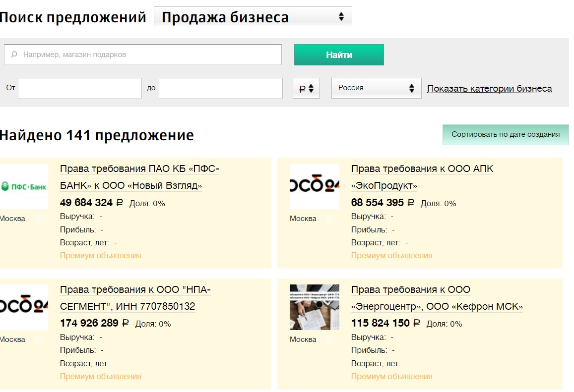Screen dimensions: 574x392
Task: Open listing Права требования к ООО АПК «ЭкоПродукт»
Action: click(422, 177)
